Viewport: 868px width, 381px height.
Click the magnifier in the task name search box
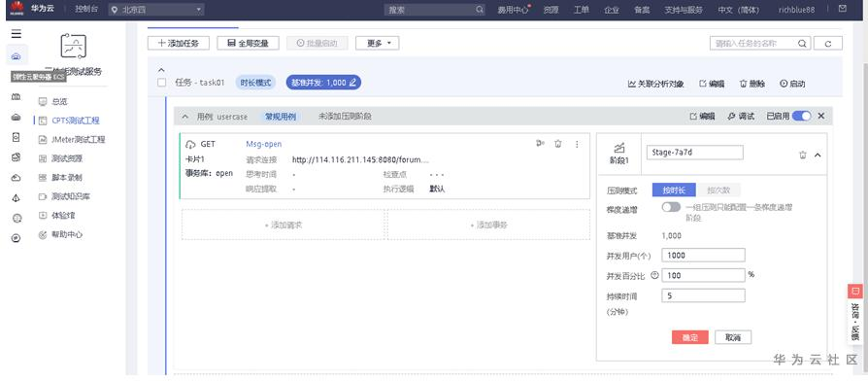[x=802, y=43]
